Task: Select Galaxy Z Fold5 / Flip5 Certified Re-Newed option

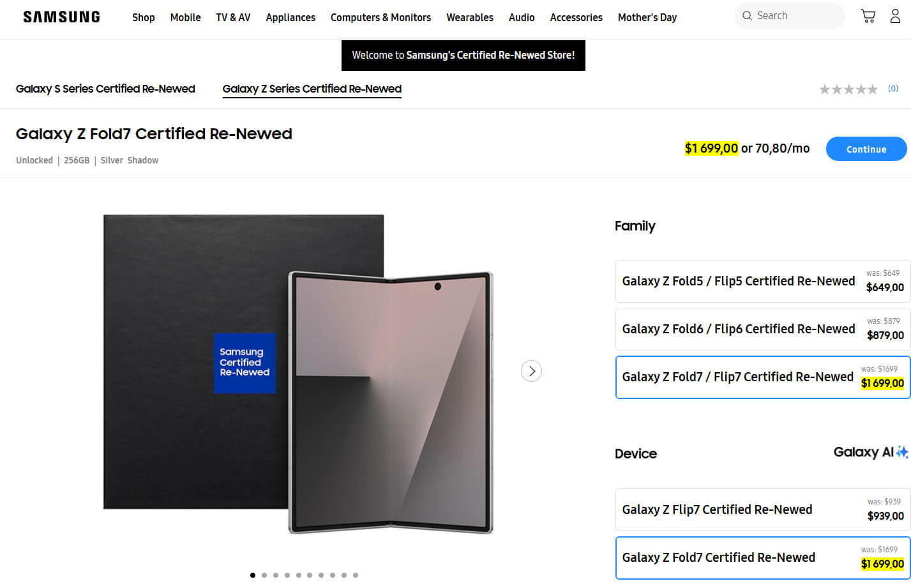Action: coord(762,281)
